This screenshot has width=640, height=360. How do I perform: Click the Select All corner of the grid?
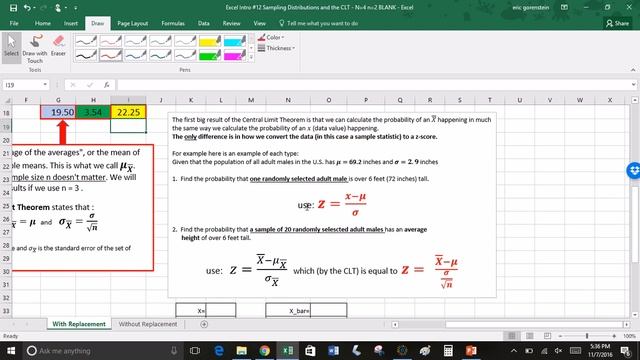tap(6, 100)
